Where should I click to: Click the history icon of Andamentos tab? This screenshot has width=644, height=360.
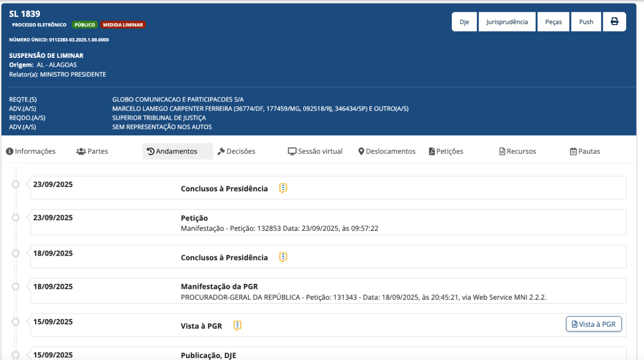coord(151,151)
